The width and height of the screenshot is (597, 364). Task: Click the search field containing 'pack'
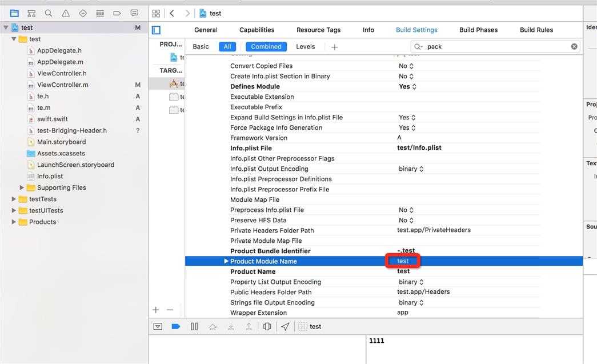click(x=495, y=46)
